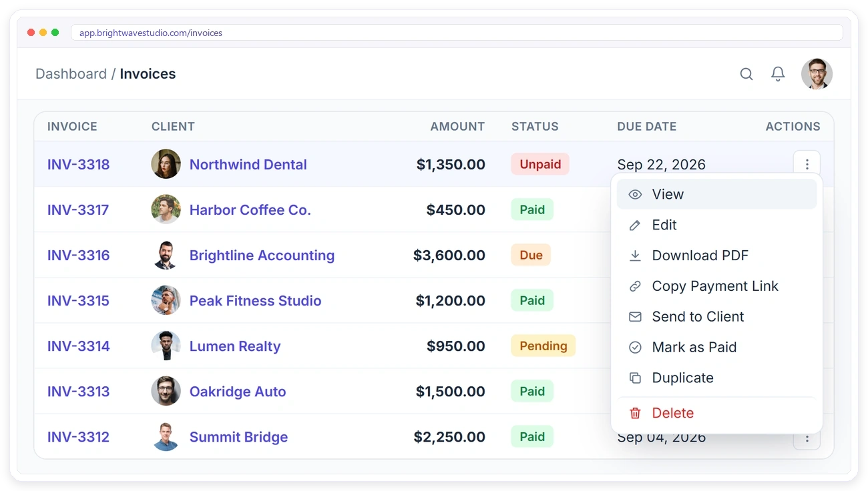Choose Edit in the invoice menu
This screenshot has height=491, width=868.
[716, 225]
